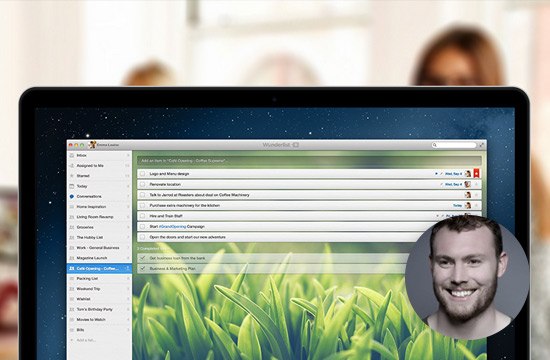Click Today due date on Purchase extra machinery

click(x=457, y=205)
